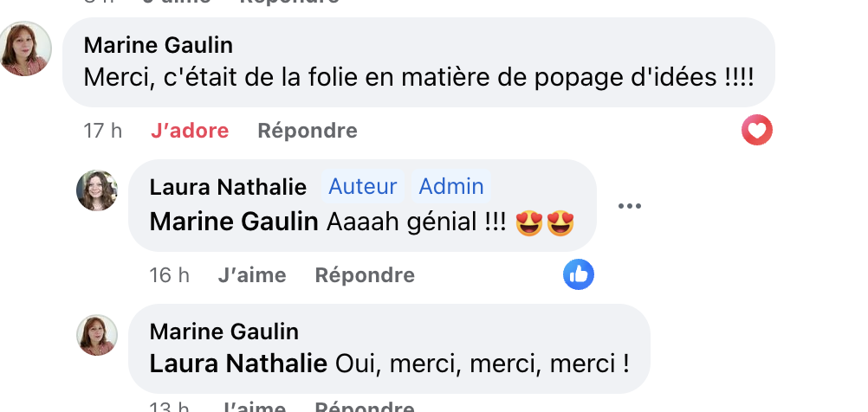This screenshot has height=412, width=868.
Task: Click Laura Nathalie's profile picture
Action: coord(97,190)
